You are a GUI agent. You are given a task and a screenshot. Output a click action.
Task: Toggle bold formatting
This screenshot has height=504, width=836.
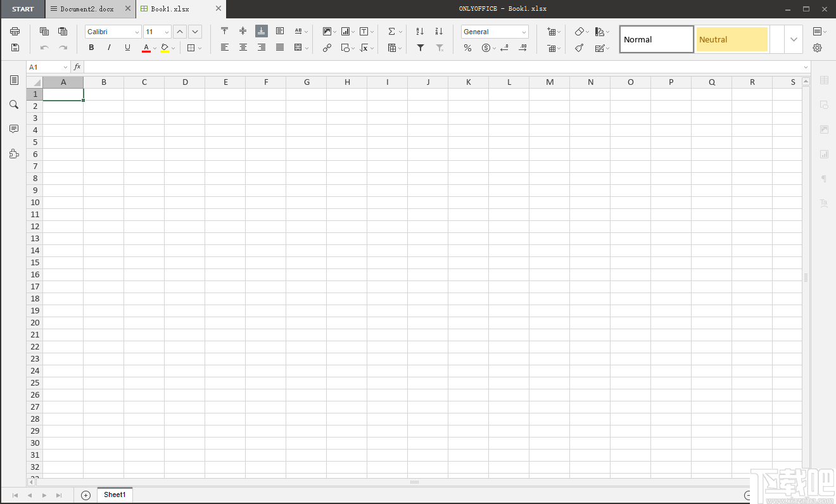91,47
